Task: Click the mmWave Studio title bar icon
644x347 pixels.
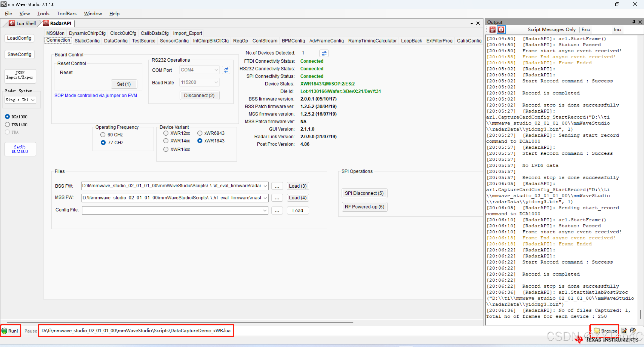Action: tap(4, 4)
